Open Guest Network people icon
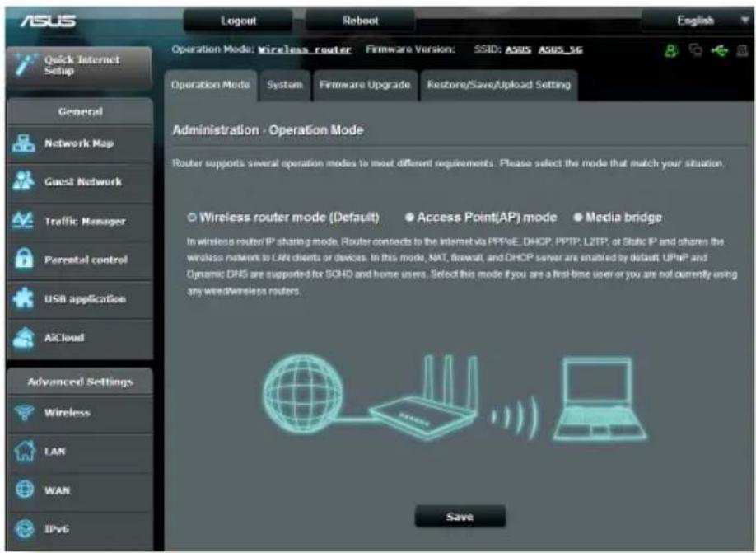This screenshot has height=553, width=756. [x=23, y=181]
